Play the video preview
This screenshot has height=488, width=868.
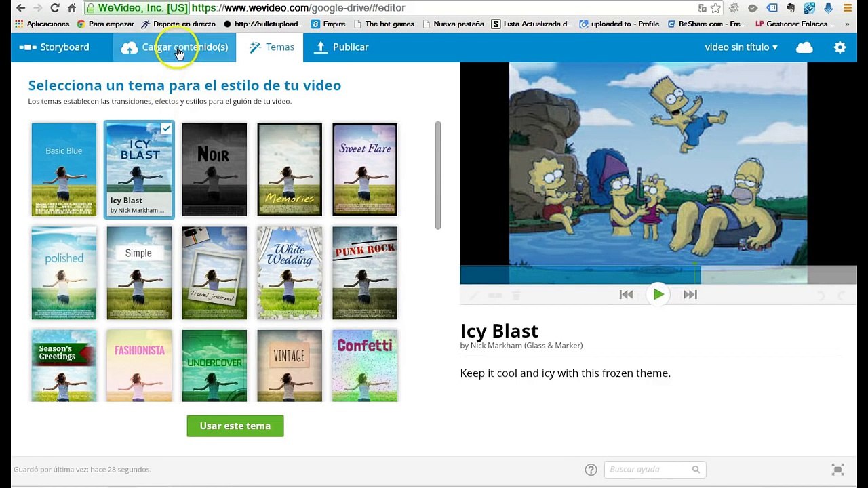point(658,294)
